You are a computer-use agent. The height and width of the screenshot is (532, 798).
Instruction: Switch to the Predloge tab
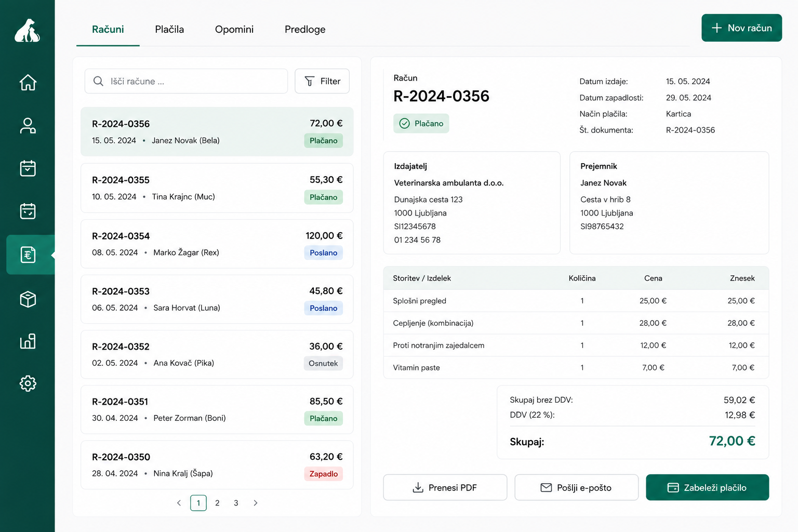tap(305, 30)
